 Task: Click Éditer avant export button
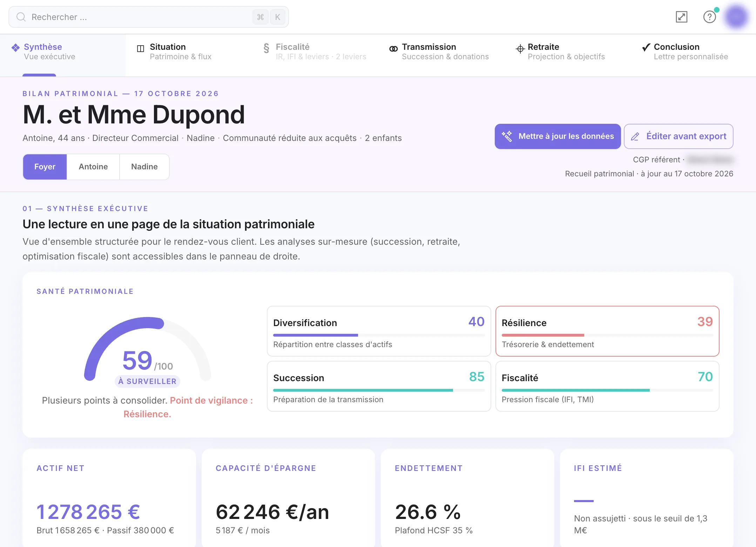pyautogui.click(x=679, y=136)
